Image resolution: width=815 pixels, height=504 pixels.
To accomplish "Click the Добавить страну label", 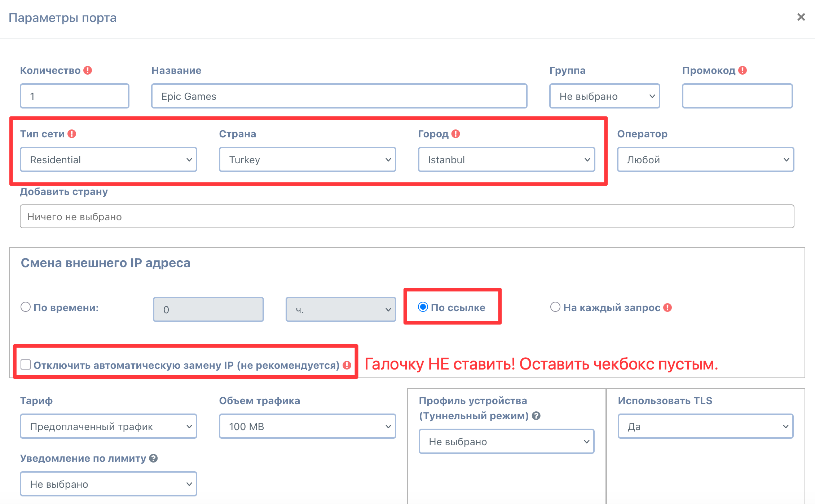I will click(64, 191).
